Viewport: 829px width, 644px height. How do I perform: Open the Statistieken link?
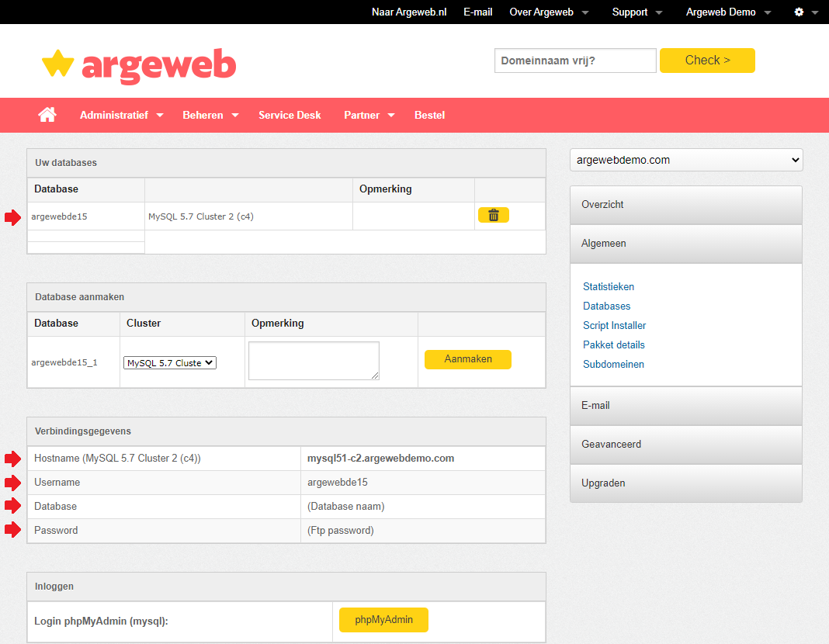[x=609, y=286]
